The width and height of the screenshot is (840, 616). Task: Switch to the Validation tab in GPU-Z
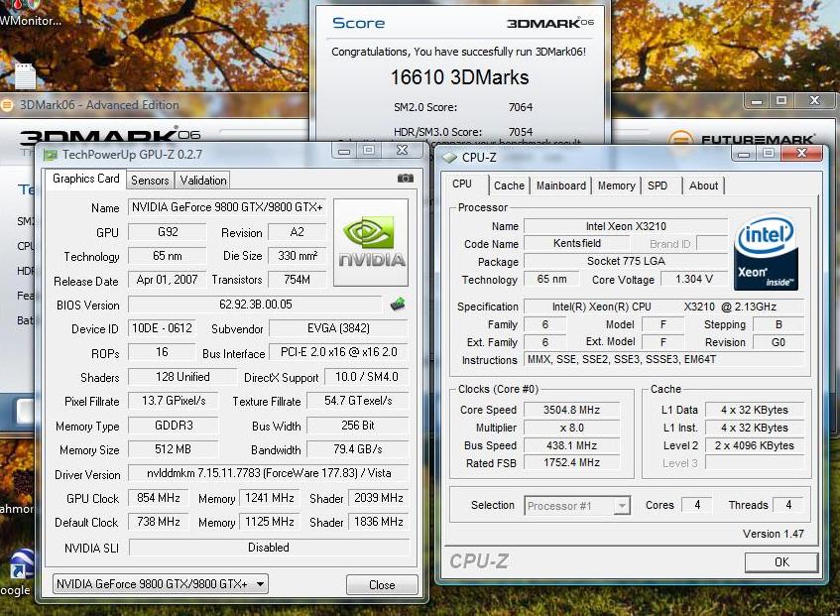(x=203, y=181)
